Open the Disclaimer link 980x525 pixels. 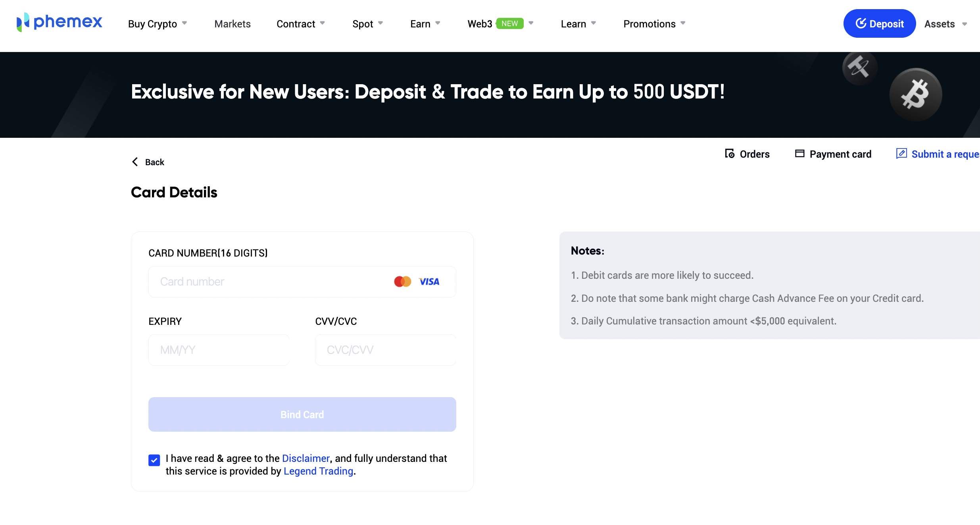(306, 458)
